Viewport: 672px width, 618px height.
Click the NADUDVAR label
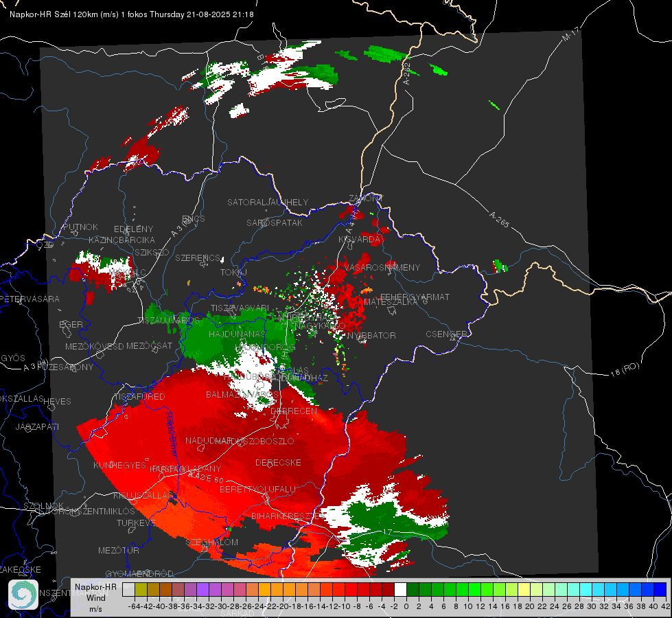(x=209, y=440)
